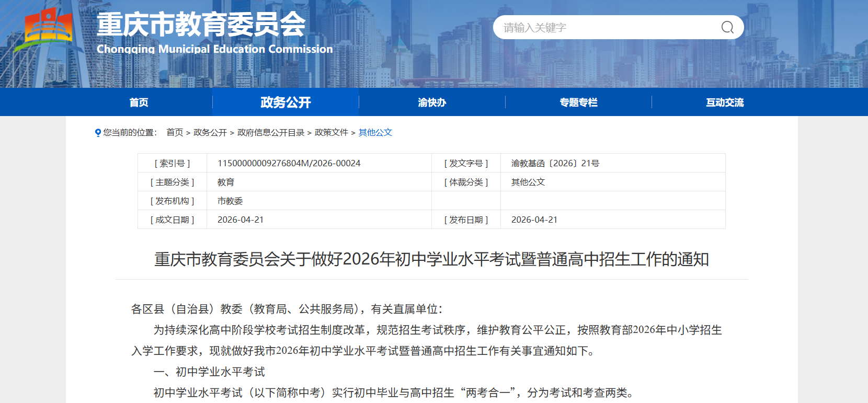
Task: Click the location pin icon in breadcrumb
Action: (98, 133)
